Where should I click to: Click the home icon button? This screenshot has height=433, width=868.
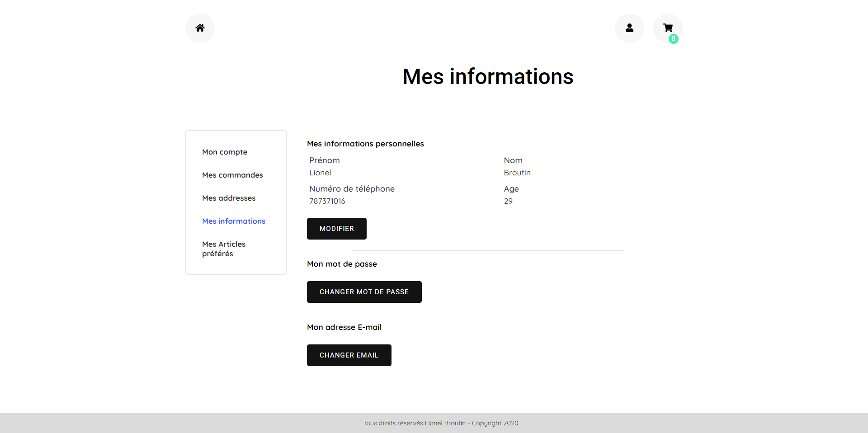tap(200, 28)
